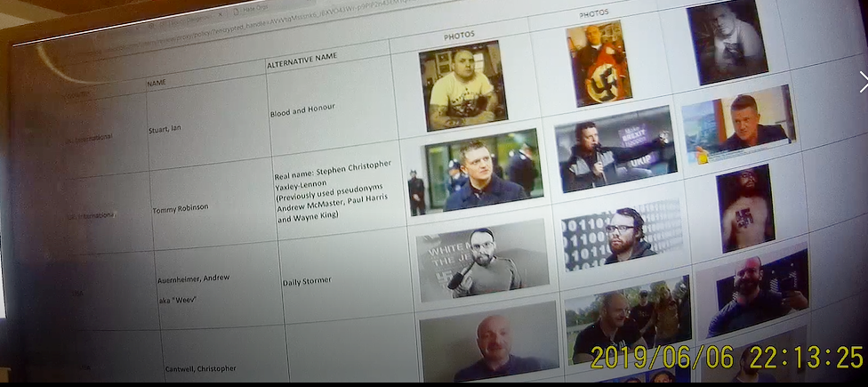Click the 'Real name: Stephen Christopher' cell text
This screenshot has height=387, width=868.
pyautogui.click(x=333, y=171)
